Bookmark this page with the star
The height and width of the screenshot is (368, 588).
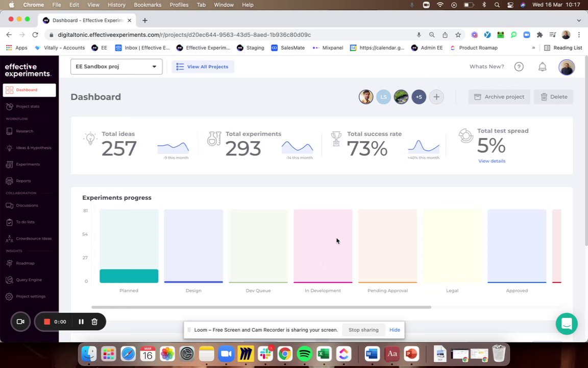click(x=458, y=35)
